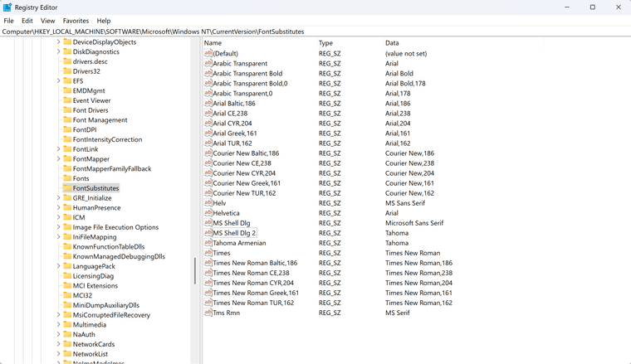
Task: Expand the FontLink key
Action: pyautogui.click(x=58, y=149)
